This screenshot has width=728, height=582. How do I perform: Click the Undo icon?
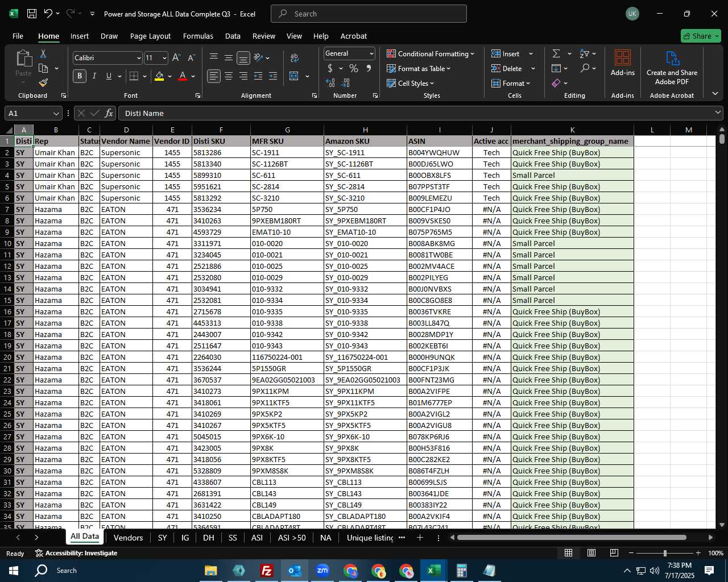coord(48,14)
